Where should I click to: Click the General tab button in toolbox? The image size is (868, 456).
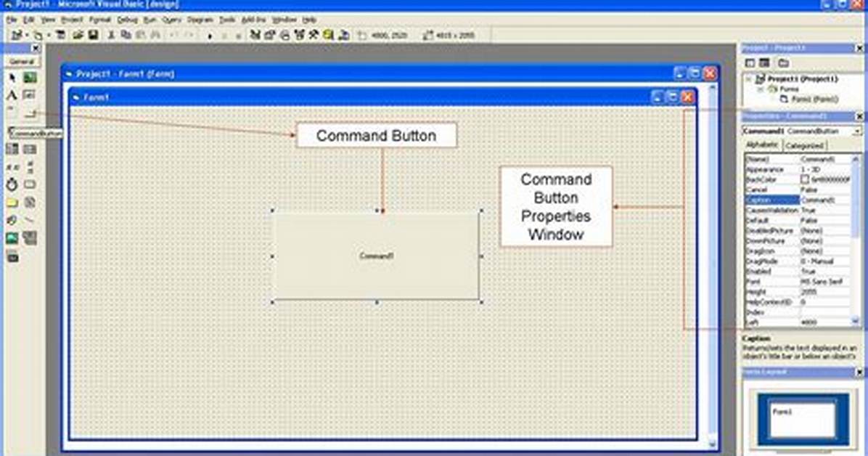point(22,62)
